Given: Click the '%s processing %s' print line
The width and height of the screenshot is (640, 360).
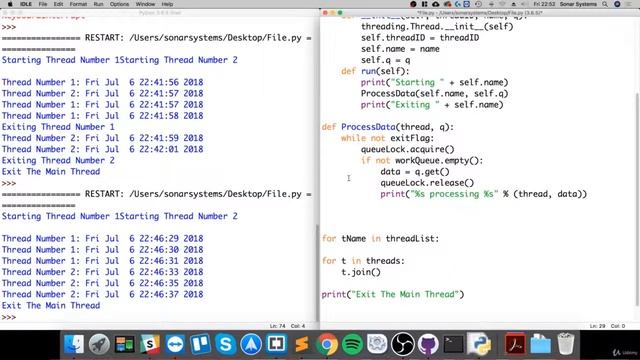Looking at the screenshot, I should (484, 194).
